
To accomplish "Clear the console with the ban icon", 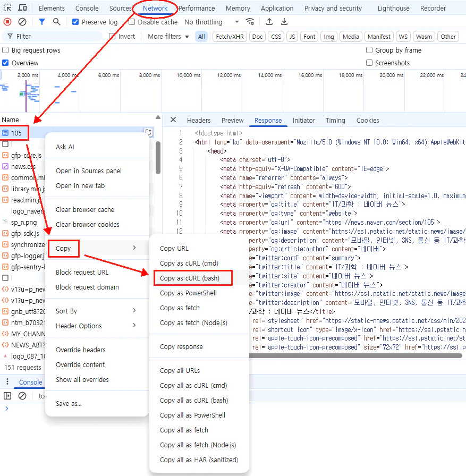I will [x=22, y=396].
